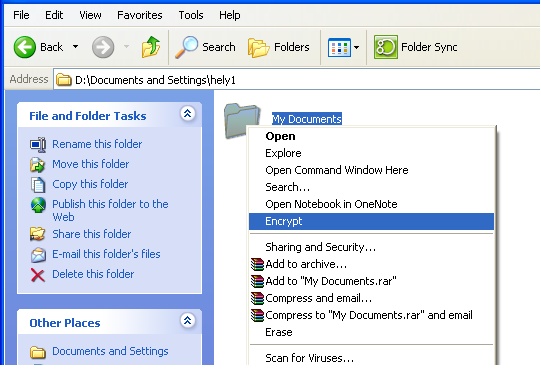Click the red X delete icon
This screenshot has width=541, height=384.
coord(38,275)
